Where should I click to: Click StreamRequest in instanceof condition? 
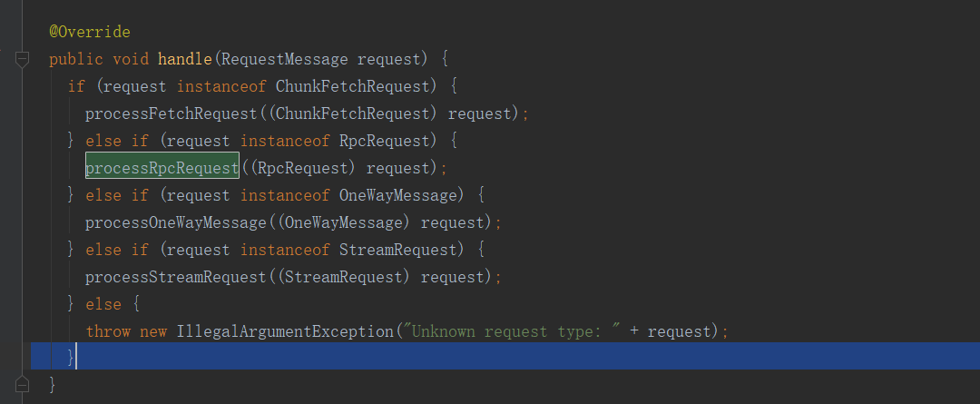pos(398,250)
